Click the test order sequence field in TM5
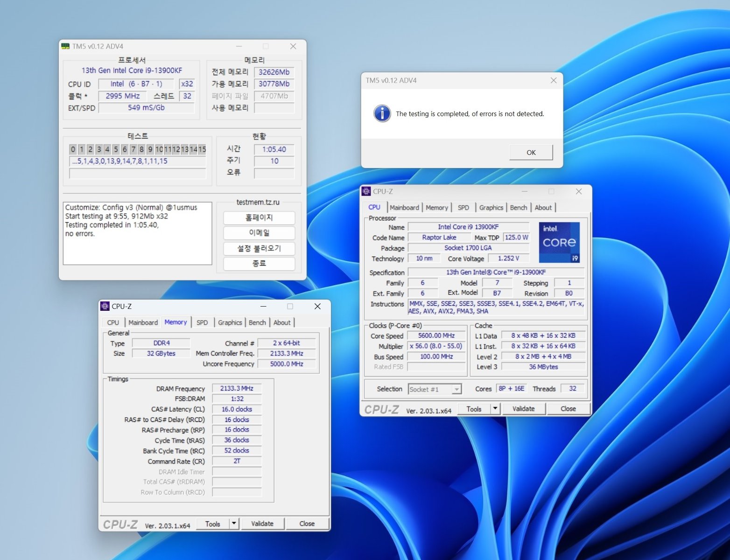The width and height of the screenshot is (730, 560). click(137, 161)
